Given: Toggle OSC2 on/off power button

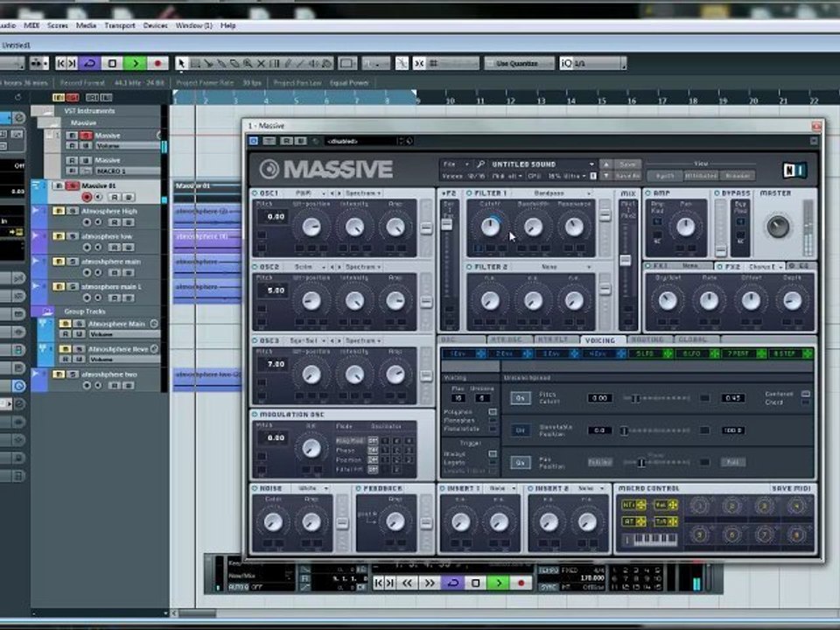Looking at the screenshot, I should [x=255, y=267].
